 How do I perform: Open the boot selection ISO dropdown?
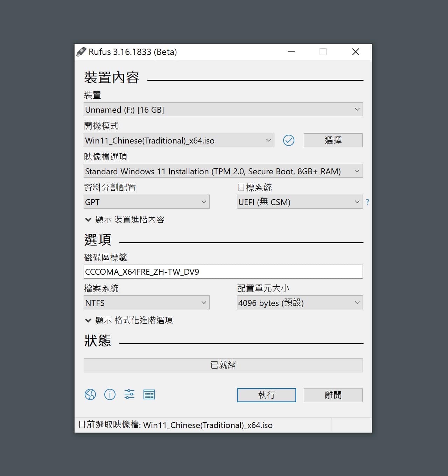(179, 140)
